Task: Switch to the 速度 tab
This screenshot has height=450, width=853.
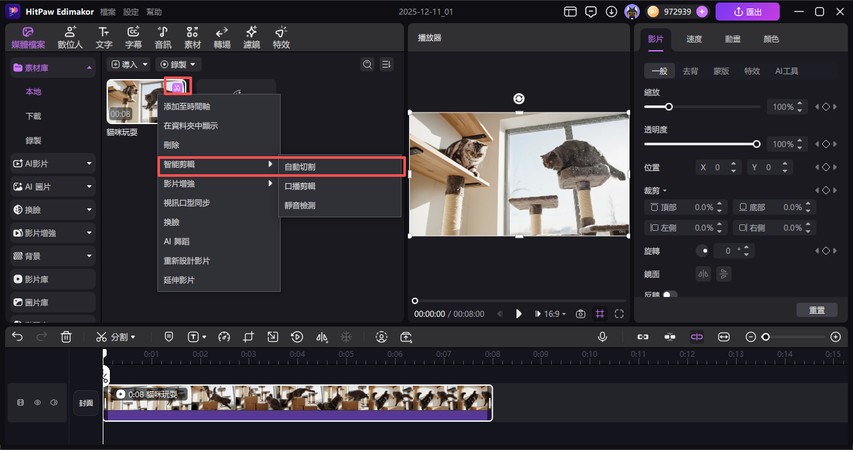Action: [694, 39]
